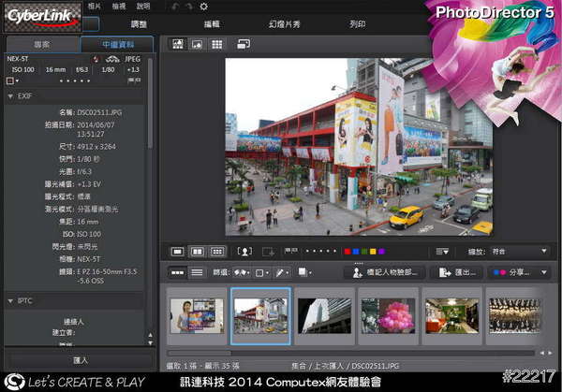Select list view icon in browser panel
Screen dimensions: 562x392
click(x=197, y=272)
